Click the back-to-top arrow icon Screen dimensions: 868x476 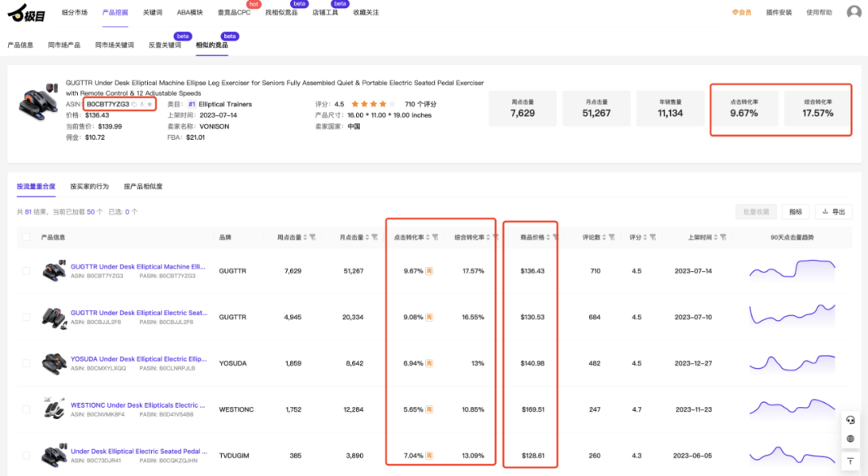click(850, 461)
